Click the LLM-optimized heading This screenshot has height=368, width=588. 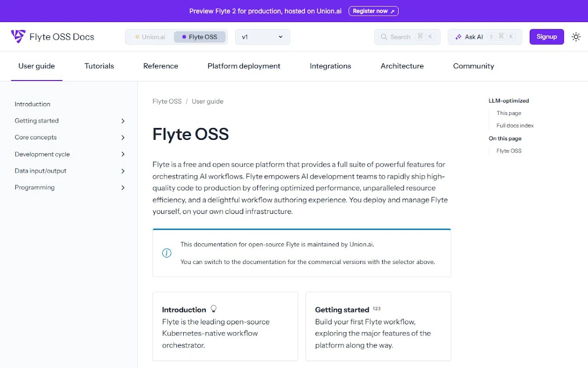509,101
